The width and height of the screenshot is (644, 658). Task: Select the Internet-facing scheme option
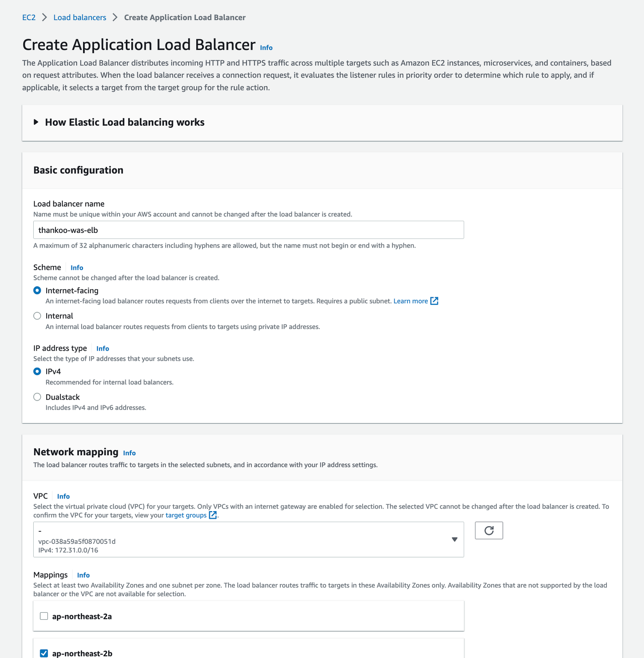tap(37, 290)
